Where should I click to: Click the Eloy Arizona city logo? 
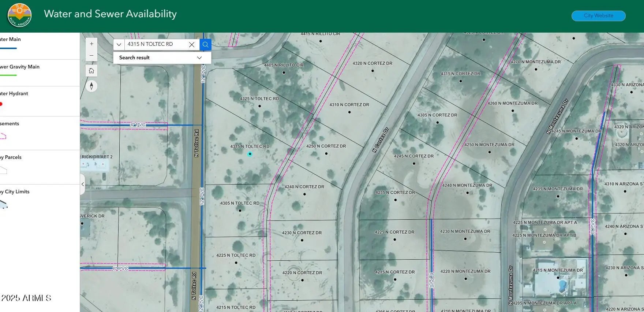[19, 16]
